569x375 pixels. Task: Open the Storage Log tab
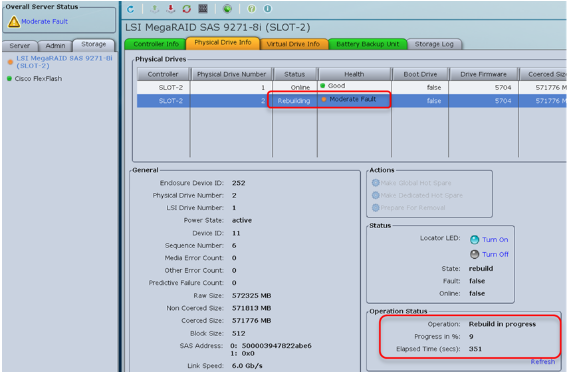[434, 44]
